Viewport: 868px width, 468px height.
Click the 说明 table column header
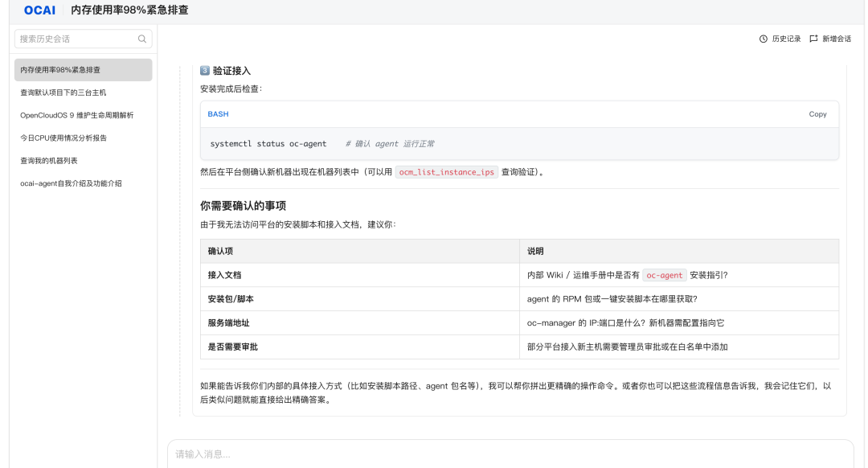click(679, 252)
